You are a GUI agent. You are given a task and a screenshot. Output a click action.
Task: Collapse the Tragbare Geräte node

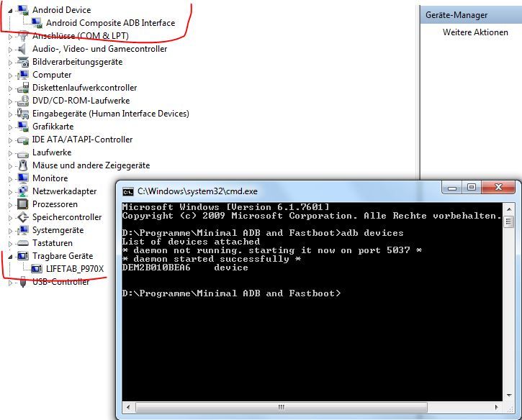tap(10, 256)
